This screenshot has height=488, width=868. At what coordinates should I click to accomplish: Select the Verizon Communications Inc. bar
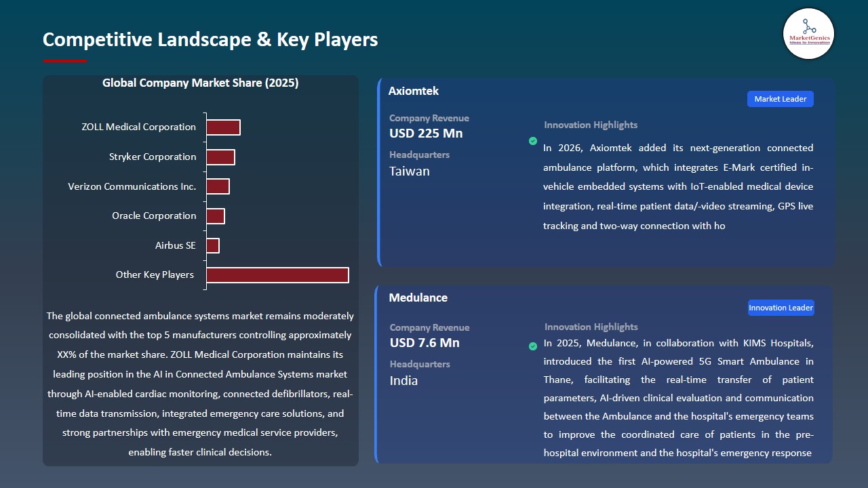pos(218,186)
